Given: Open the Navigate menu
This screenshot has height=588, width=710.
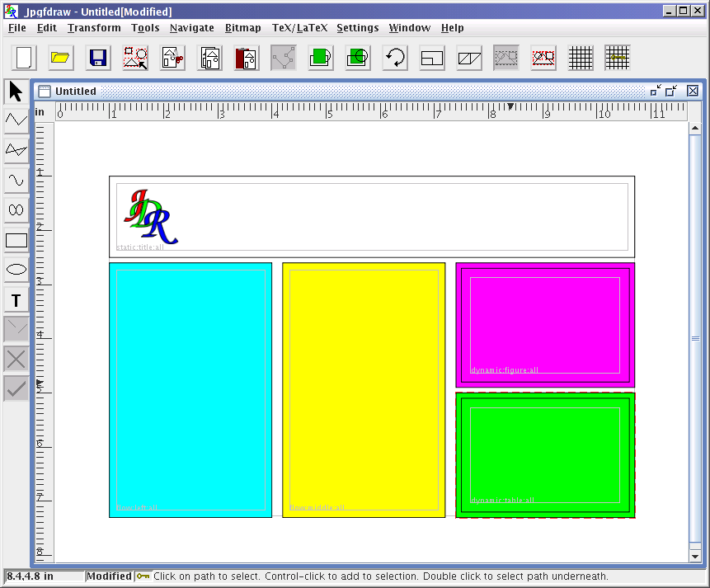Looking at the screenshot, I should click(191, 27).
